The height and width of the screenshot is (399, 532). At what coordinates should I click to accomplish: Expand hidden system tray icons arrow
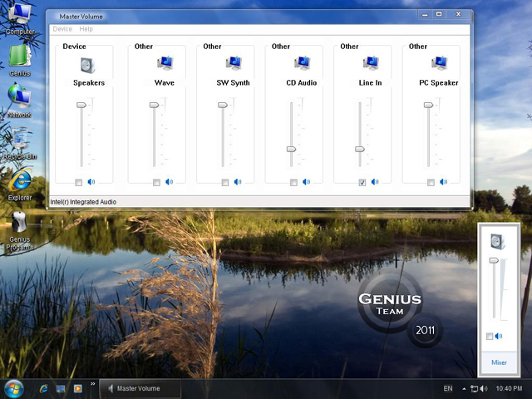coord(464,389)
